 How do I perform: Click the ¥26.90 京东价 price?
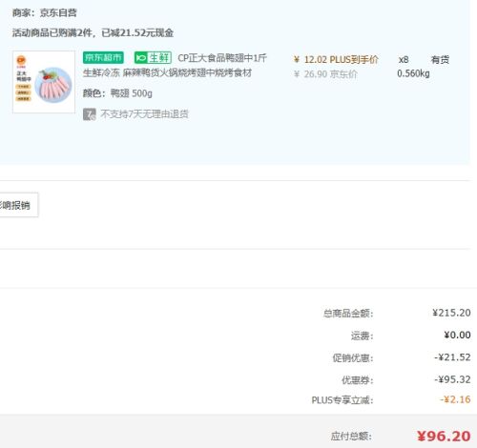pos(325,74)
